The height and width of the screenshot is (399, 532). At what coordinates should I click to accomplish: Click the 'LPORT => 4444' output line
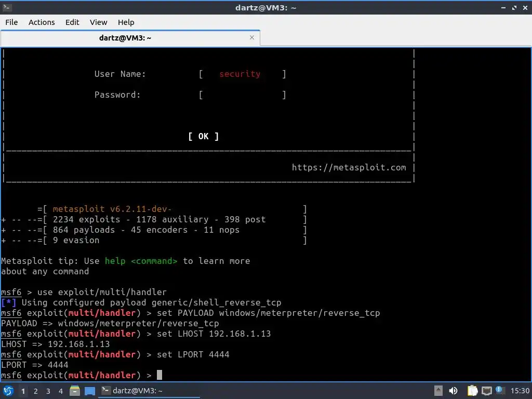[x=35, y=365]
